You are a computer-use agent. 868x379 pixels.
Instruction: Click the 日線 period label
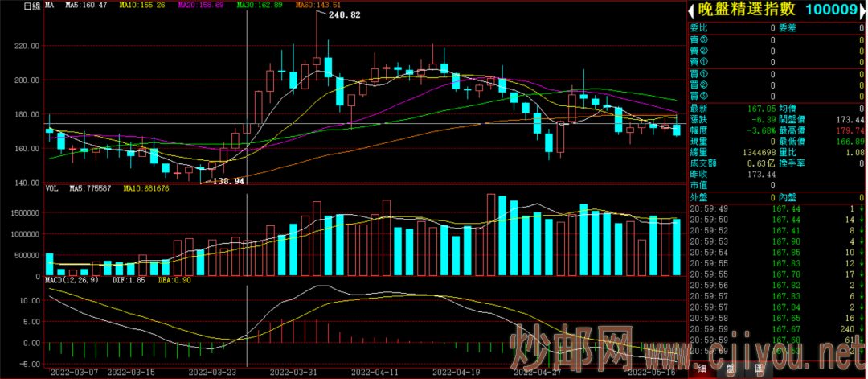coord(32,6)
